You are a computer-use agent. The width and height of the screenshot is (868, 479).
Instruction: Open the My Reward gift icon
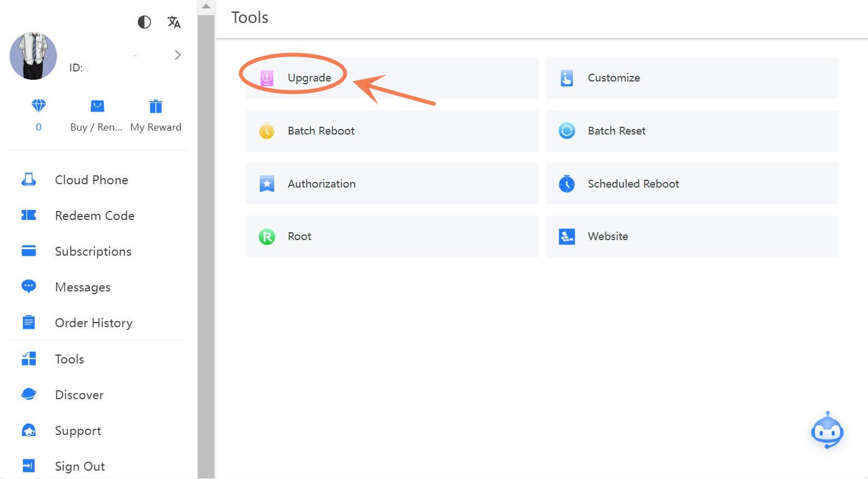(156, 106)
